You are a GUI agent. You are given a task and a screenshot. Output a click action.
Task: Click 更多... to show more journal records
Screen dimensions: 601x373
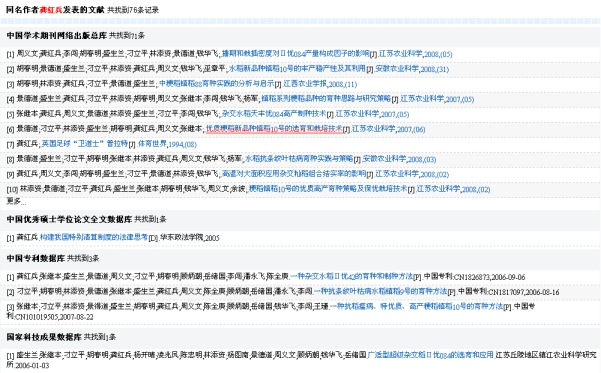(16, 201)
